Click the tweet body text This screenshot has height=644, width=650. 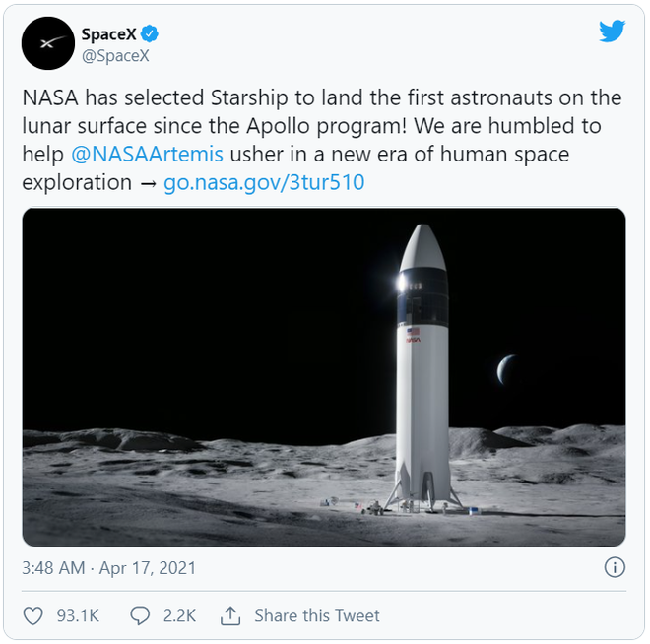322,140
